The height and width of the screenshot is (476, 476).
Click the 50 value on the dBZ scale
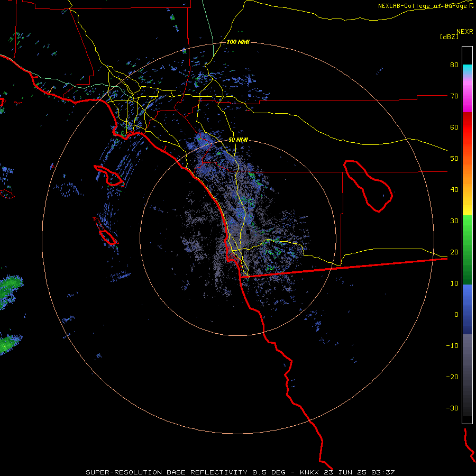point(454,159)
